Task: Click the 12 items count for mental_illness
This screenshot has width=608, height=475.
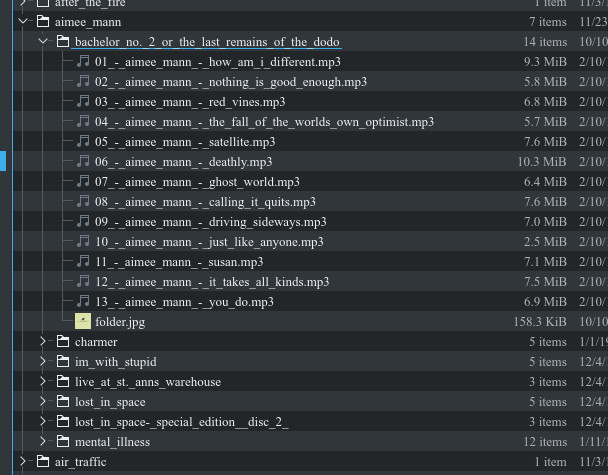Action: pos(545,442)
